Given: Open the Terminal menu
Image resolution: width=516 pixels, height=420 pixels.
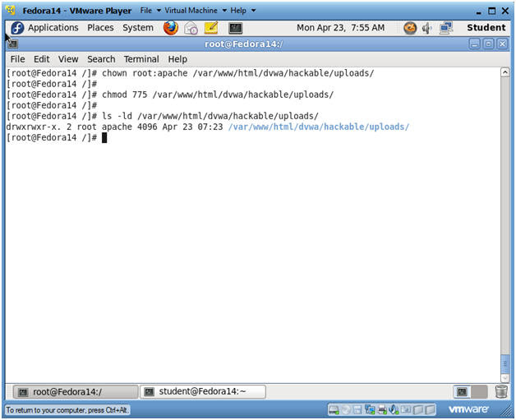Looking at the screenshot, I should tap(141, 59).
